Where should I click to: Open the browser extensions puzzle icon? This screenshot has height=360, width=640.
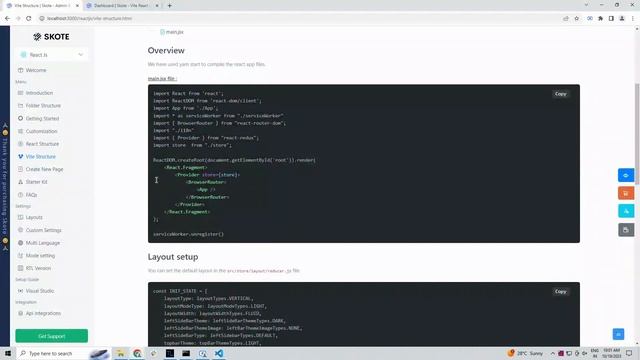click(x=600, y=18)
